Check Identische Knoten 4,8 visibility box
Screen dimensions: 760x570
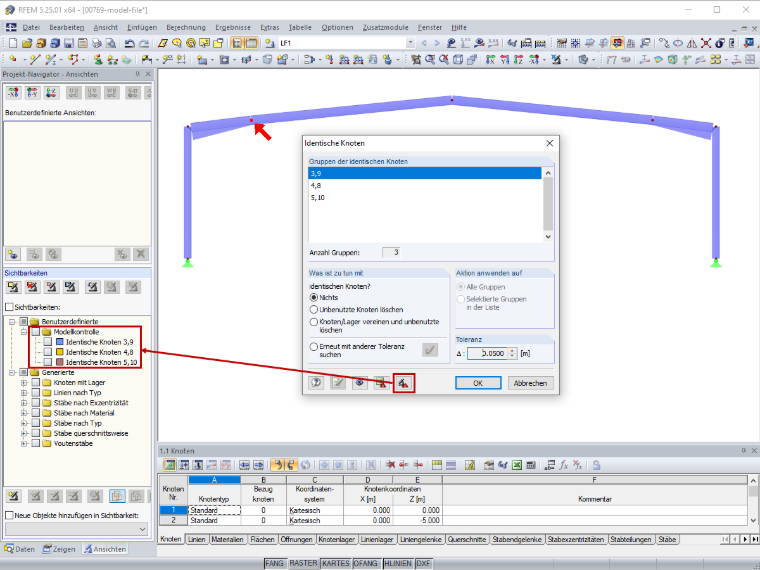click(48, 352)
